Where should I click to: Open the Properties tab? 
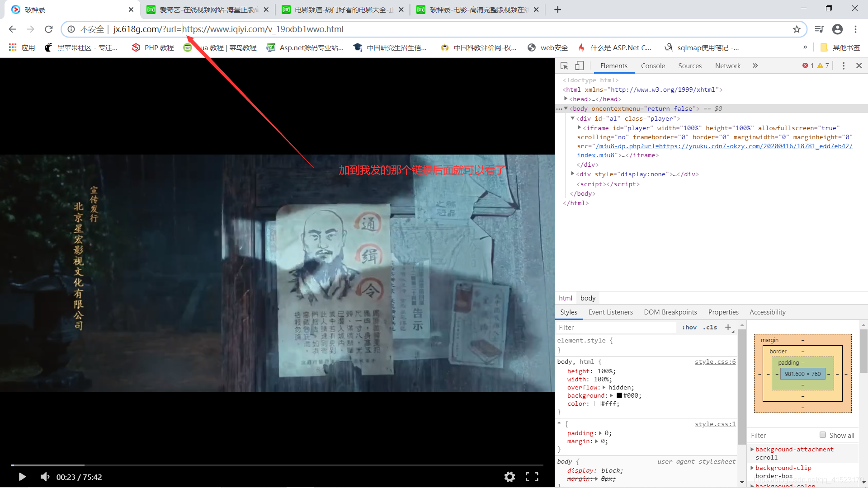pyautogui.click(x=723, y=312)
